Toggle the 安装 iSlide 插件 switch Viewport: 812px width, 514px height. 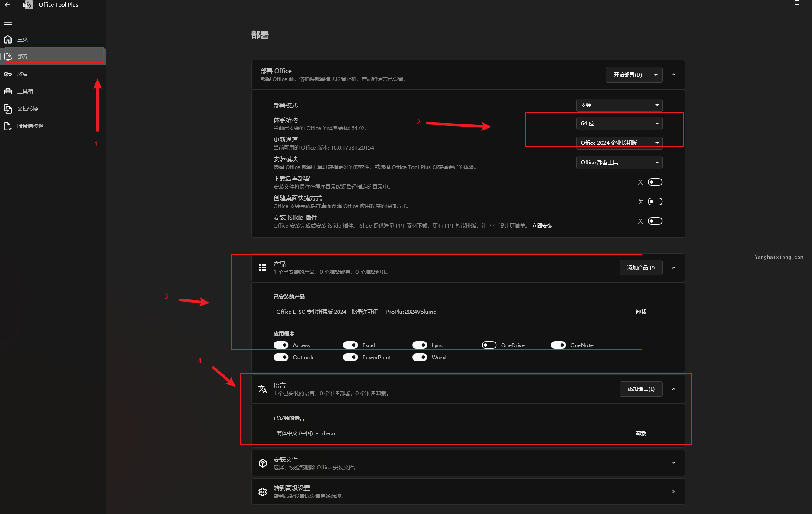tap(655, 221)
